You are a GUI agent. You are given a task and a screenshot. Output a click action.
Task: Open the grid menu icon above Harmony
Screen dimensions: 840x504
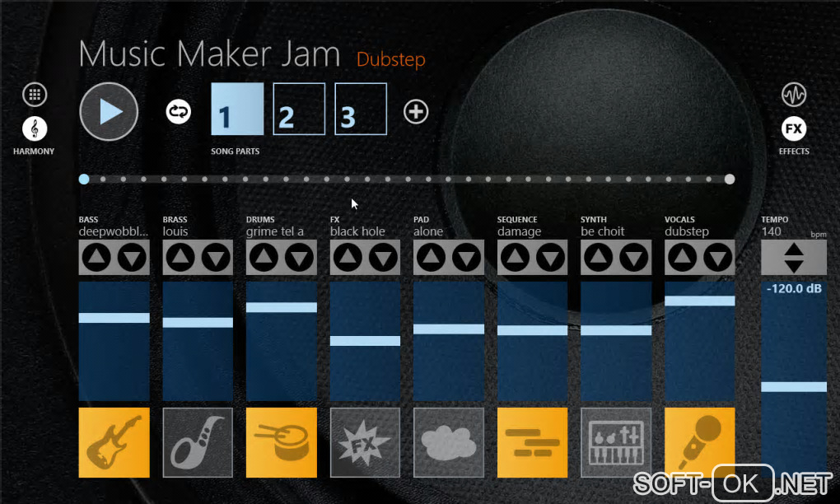point(35,95)
